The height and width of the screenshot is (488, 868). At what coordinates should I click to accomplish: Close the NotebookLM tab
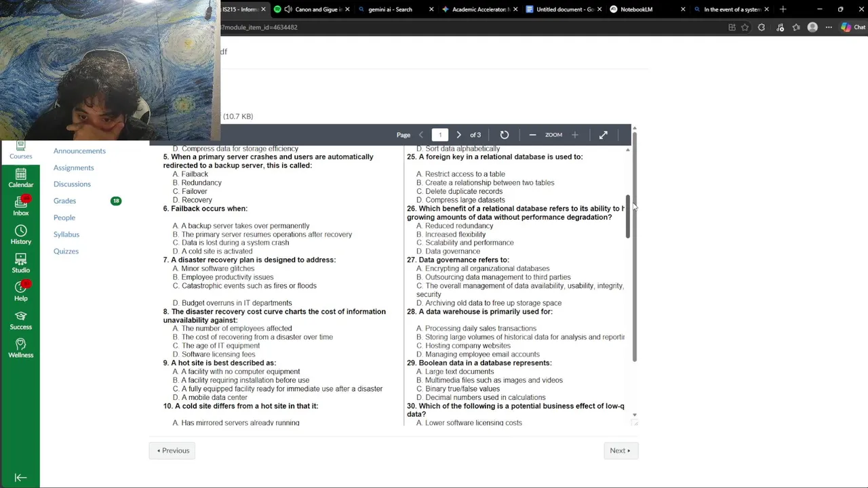click(x=683, y=9)
